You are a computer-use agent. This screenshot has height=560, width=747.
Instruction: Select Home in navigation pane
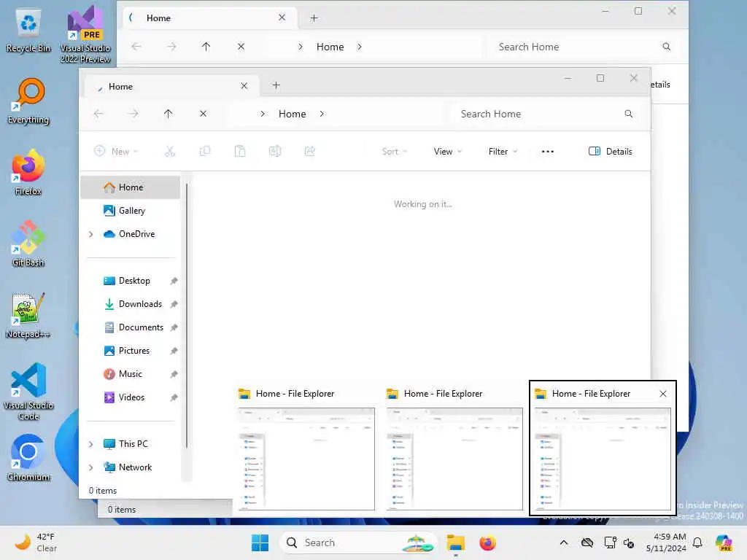pyautogui.click(x=130, y=187)
